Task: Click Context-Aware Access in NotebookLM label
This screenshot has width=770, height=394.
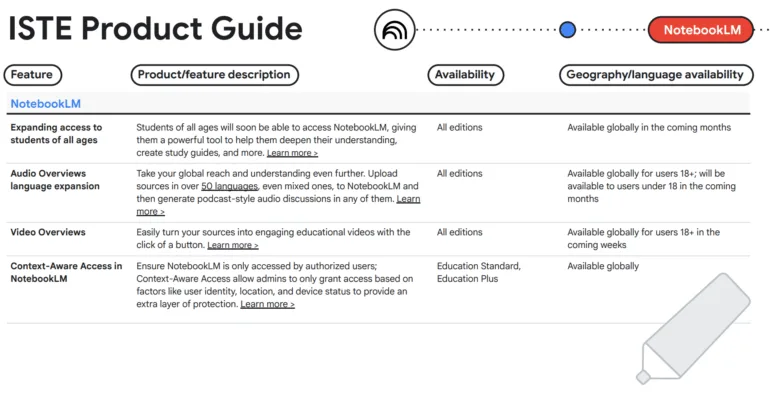Action: tap(66, 272)
